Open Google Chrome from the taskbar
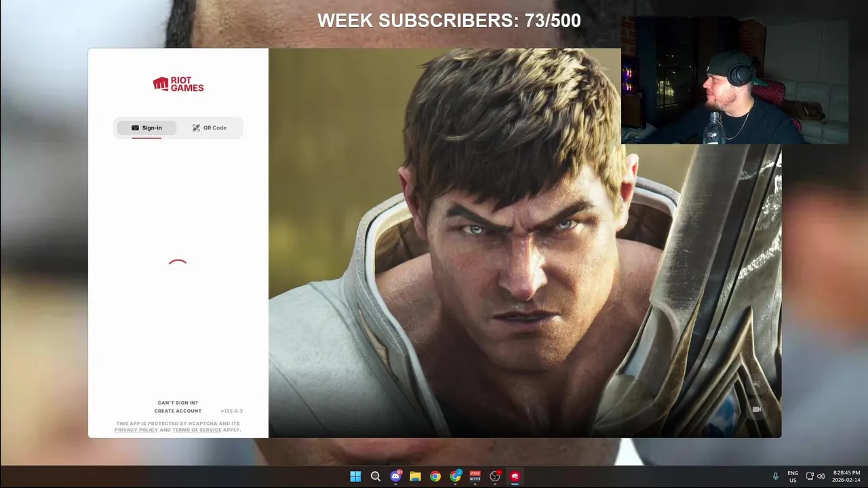This screenshot has height=488, width=868. click(435, 476)
